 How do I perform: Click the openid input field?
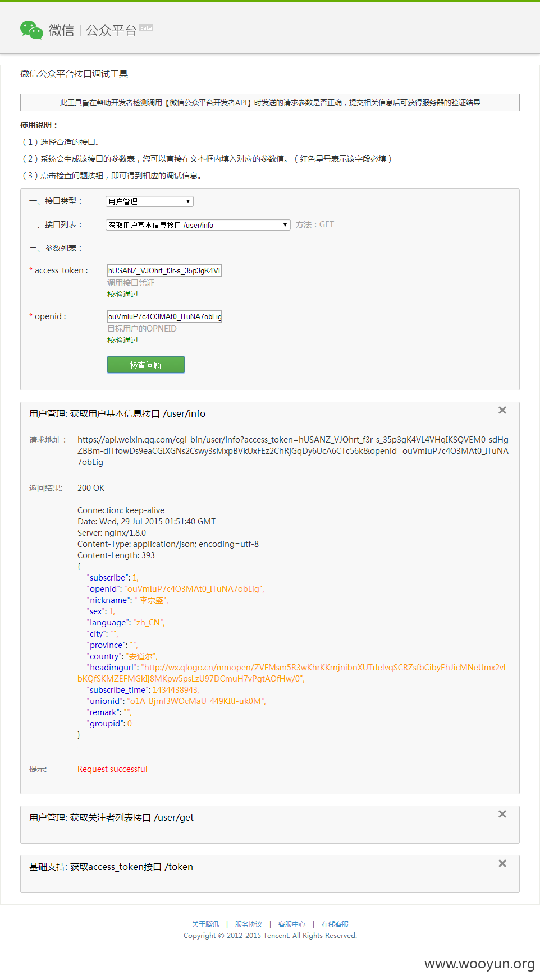coord(164,316)
